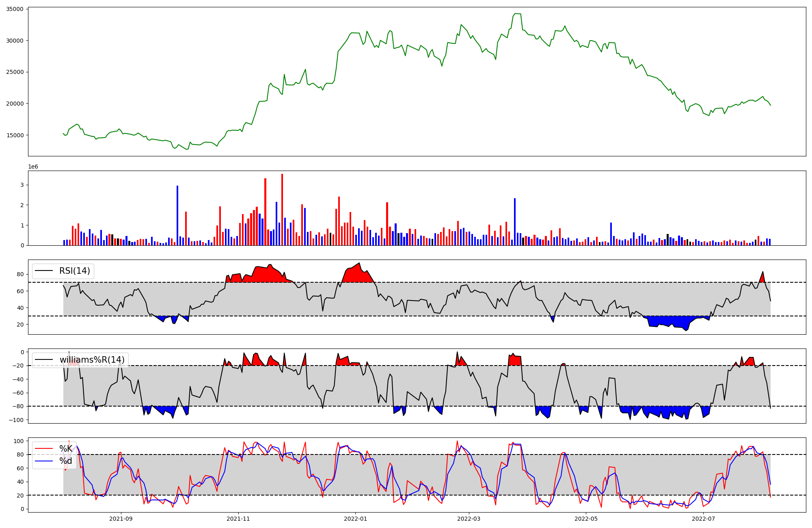Click the tall blue volume bar near 2021-10
The width and height of the screenshot is (812, 528).
(x=177, y=215)
